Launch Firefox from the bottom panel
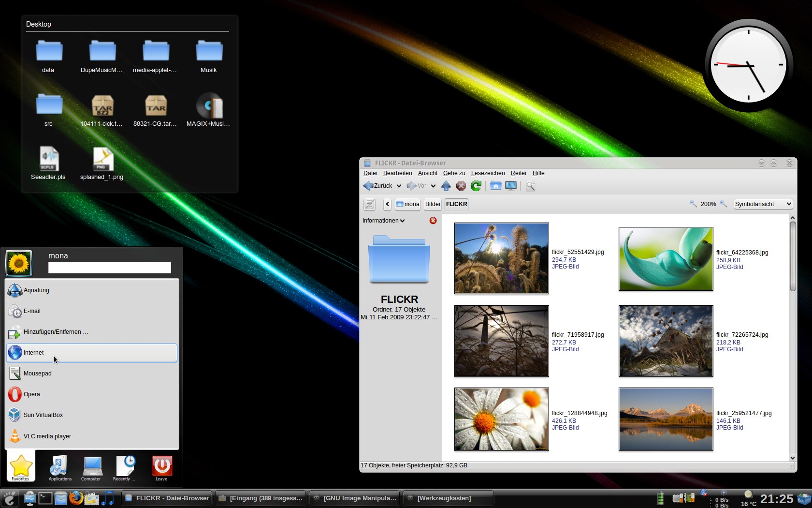The width and height of the screenshot is (812, 508). coord(76,498)
